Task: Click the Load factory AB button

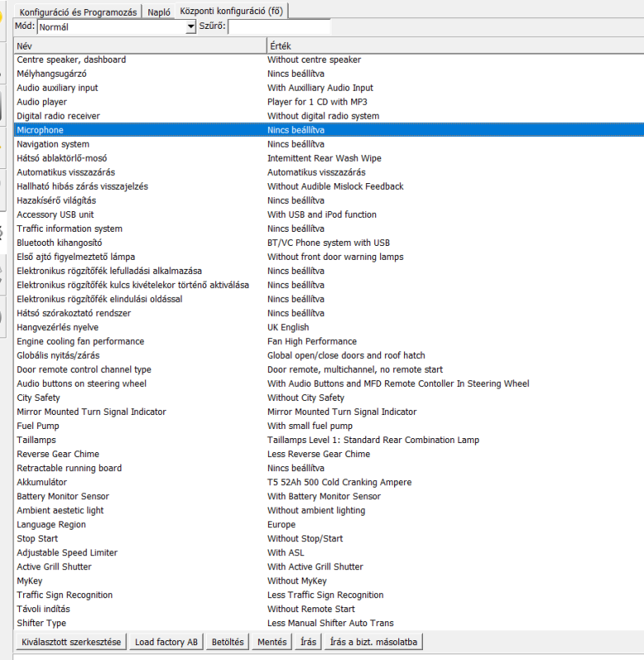Action: click(x=166, y=642)
